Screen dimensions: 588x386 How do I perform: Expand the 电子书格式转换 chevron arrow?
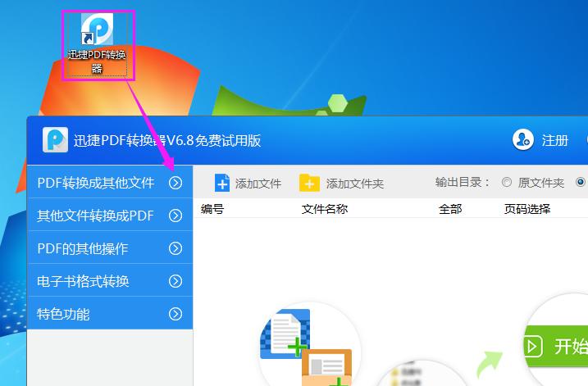[175, 281]
